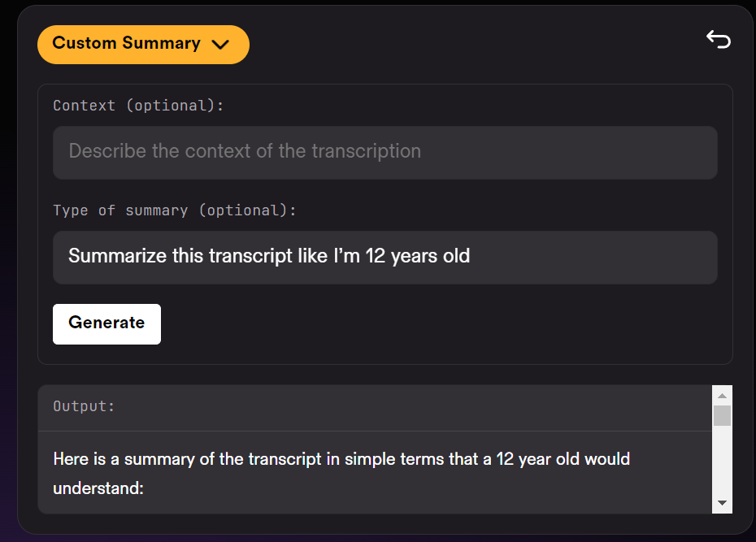The image size is (756, 542).
Task: Focus the context description input field
Action: pos(385,152)
